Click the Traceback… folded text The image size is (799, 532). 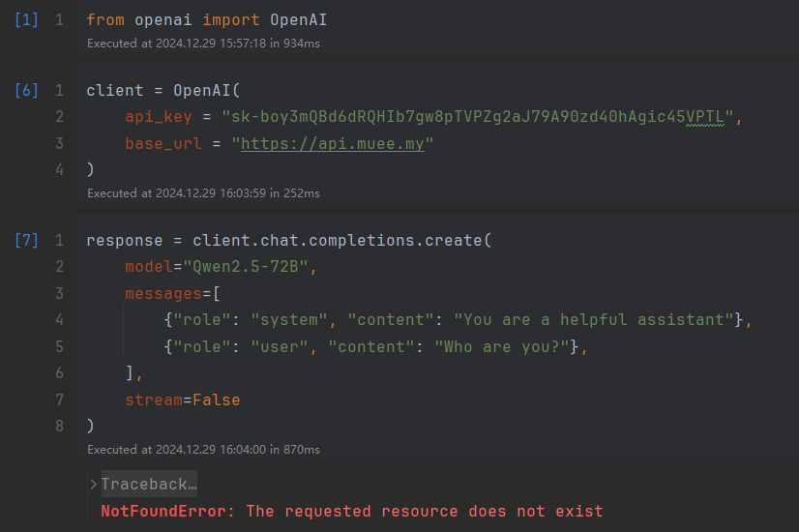[149, 484]
